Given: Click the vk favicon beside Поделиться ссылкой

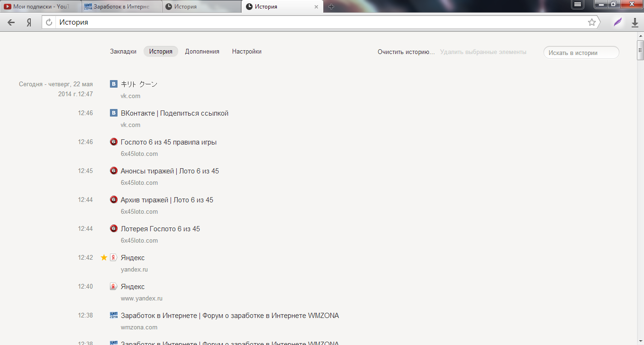Looking at the screenshot, I should 114,113.
